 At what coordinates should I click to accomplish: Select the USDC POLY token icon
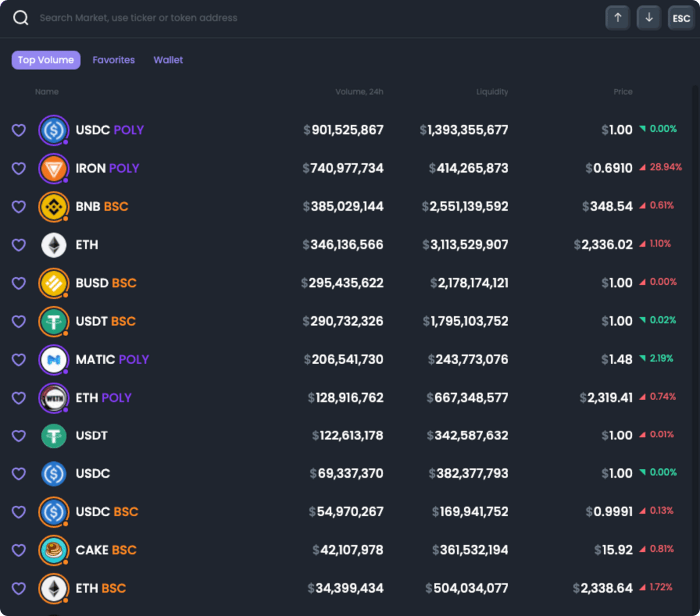point(54,130)
